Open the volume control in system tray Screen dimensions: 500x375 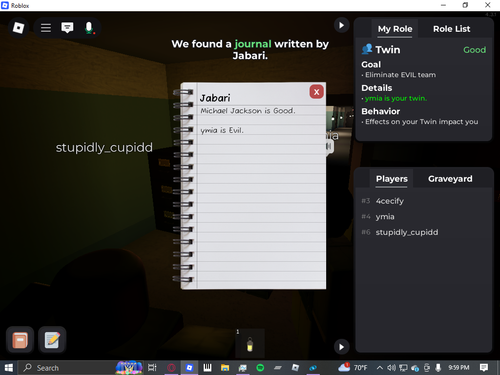tap(391, 368)
